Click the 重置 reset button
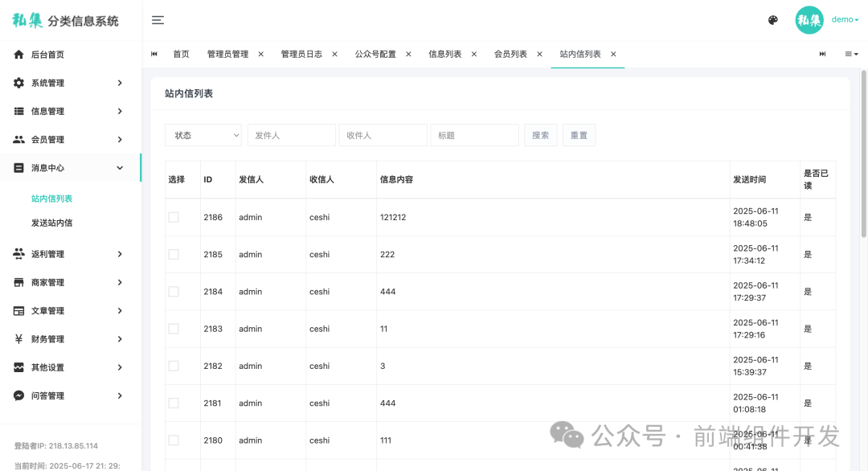 [x=579, y=134]
